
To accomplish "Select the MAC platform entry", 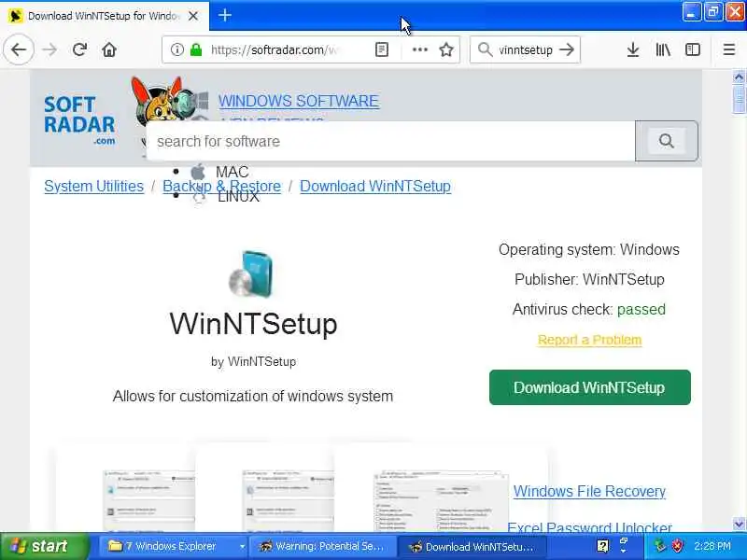I will coord(232,172).
